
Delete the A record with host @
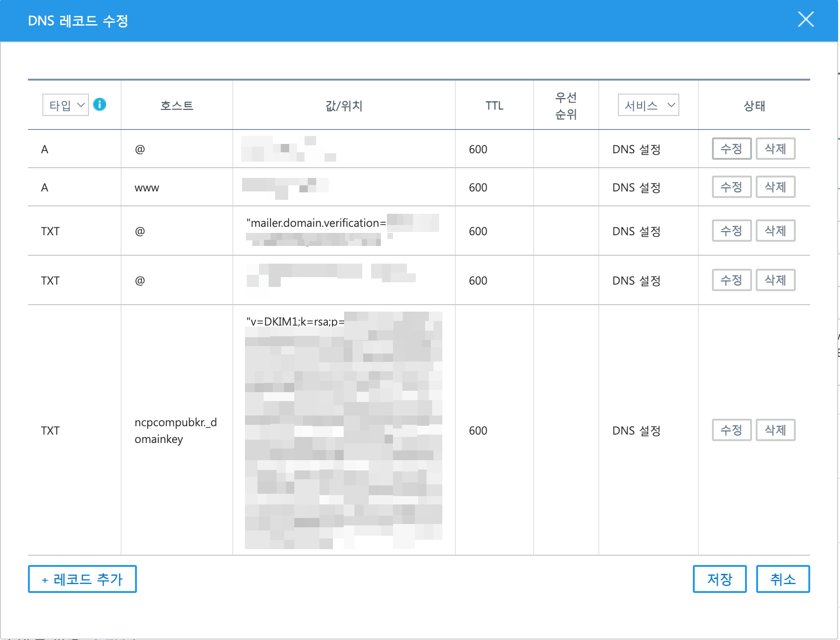[x=775, y=149]
